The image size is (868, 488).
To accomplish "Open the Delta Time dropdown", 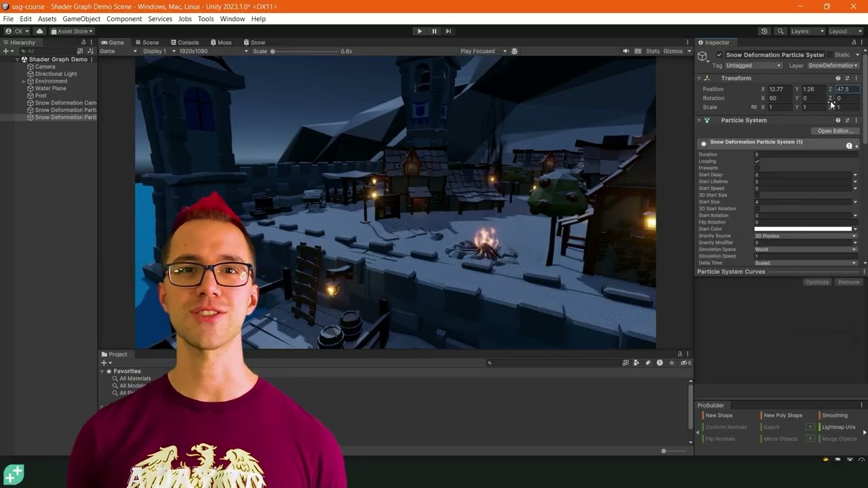I will click(x=806, y=263).
